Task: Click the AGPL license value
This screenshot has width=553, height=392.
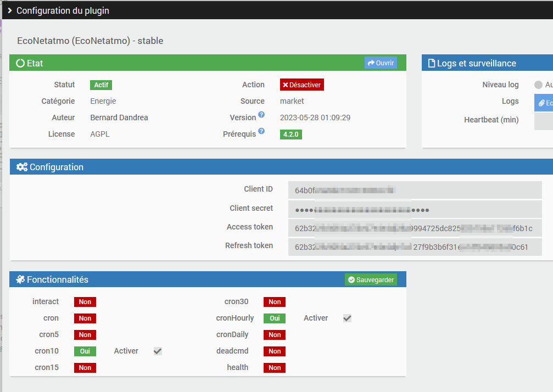Action: tap(100, 135)
